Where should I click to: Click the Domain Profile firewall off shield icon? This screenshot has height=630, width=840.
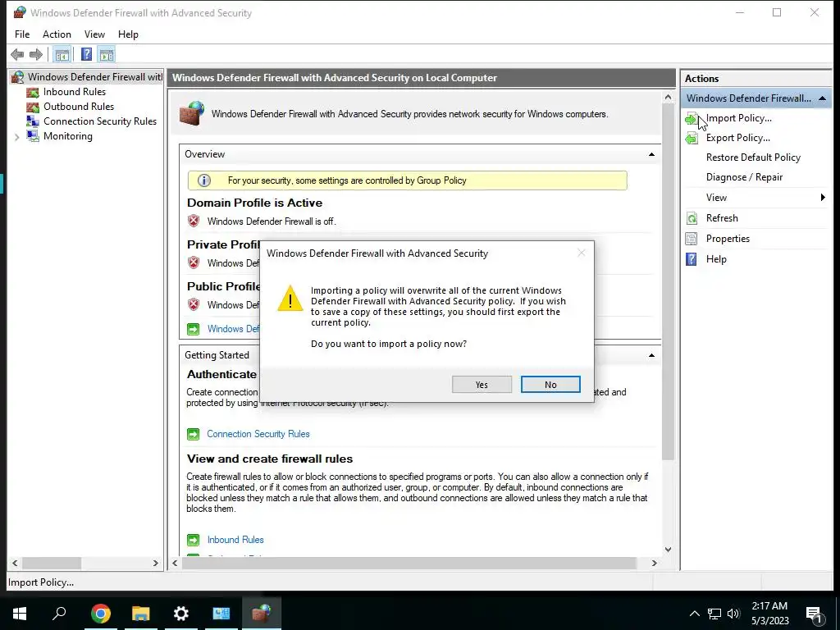coord(194,221)
